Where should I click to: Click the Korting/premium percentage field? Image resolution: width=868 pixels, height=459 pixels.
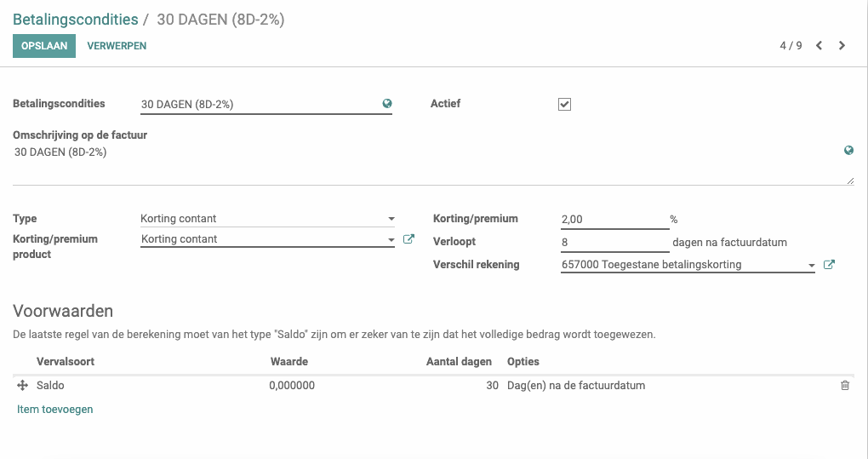pyautogui.click(x=614, y=219)
